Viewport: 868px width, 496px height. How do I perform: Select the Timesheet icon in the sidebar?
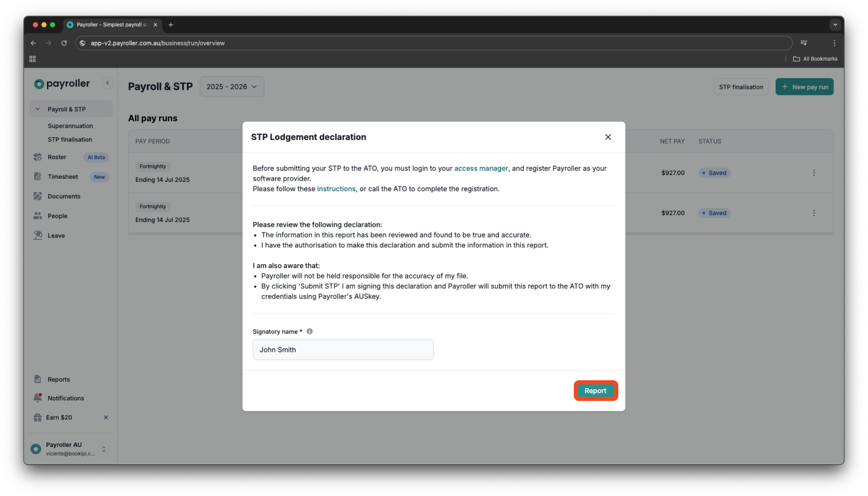[x=38, y=176]
